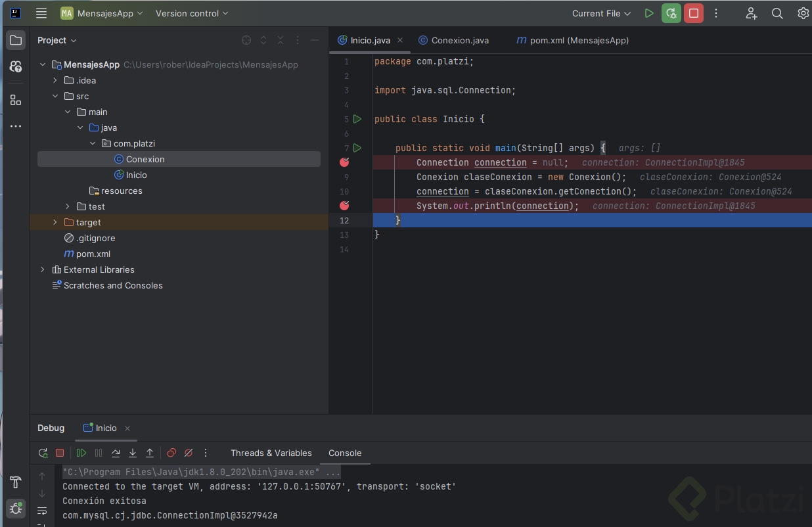
Task: Close the Inicio.java editor tab
Action: pyautogui.click(x=400, y=40)
